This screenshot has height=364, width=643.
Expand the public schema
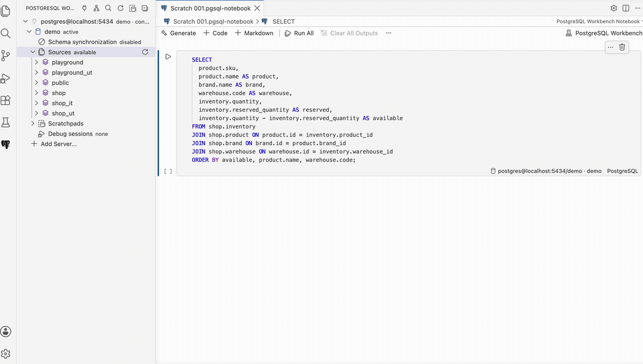(36, 83)
